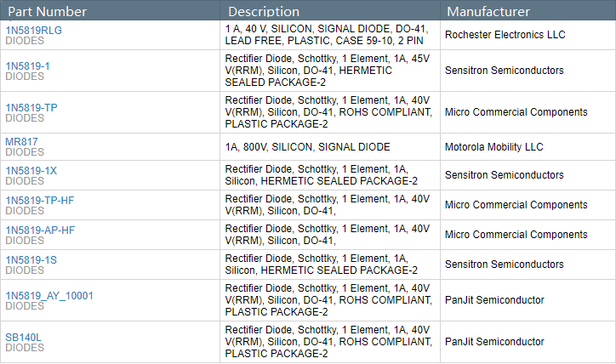The width and height of the screenshot is (616, 364).
Task: Open the 1N5819RLG part link
Action: pos(33,30)
